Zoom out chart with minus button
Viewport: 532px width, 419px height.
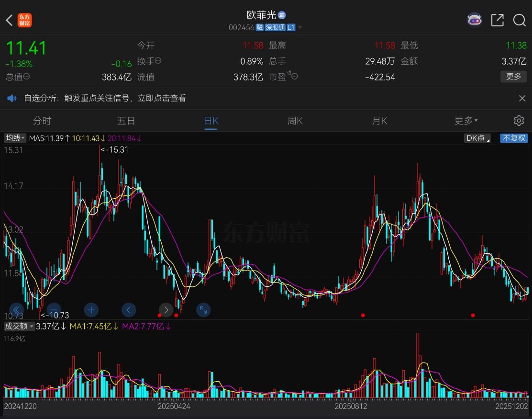pyautogui.click(x=54, y=310)
